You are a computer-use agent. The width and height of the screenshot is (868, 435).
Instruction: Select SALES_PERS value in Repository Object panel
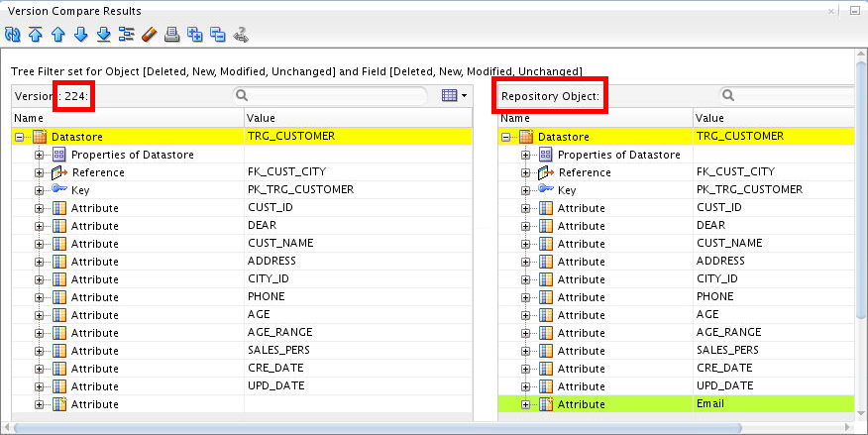pos(727,350)
